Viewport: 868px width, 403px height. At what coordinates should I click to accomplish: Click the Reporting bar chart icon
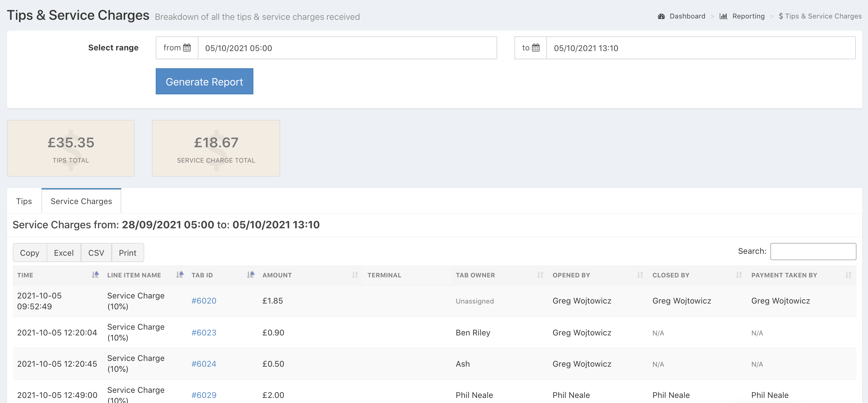(723, 16)
